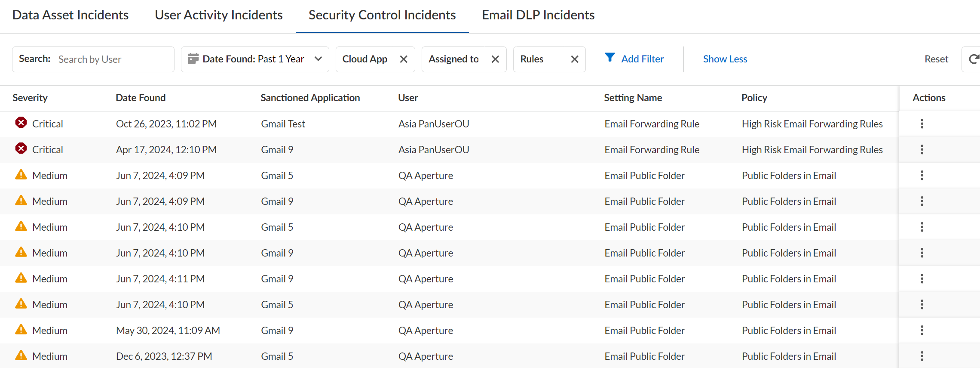Click kebab menu on May 30 incident row
980x368 pixels.
click(922, 331)
